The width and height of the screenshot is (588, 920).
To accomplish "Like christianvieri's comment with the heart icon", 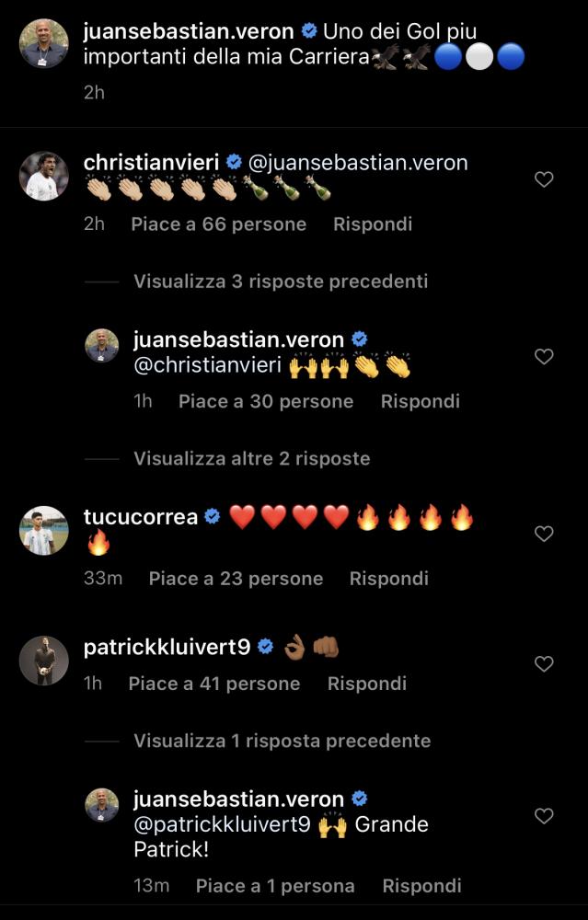I will click(x=544, y=179).
